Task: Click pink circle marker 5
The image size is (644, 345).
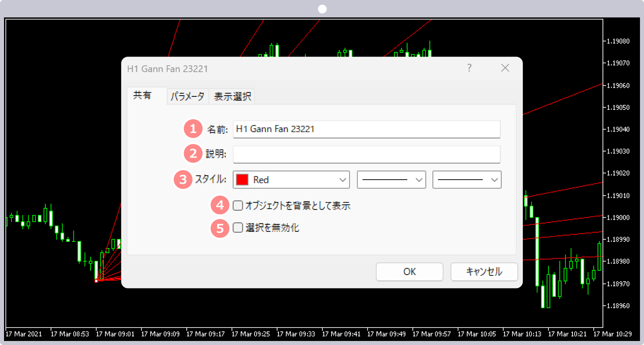Action: [220, 228]
